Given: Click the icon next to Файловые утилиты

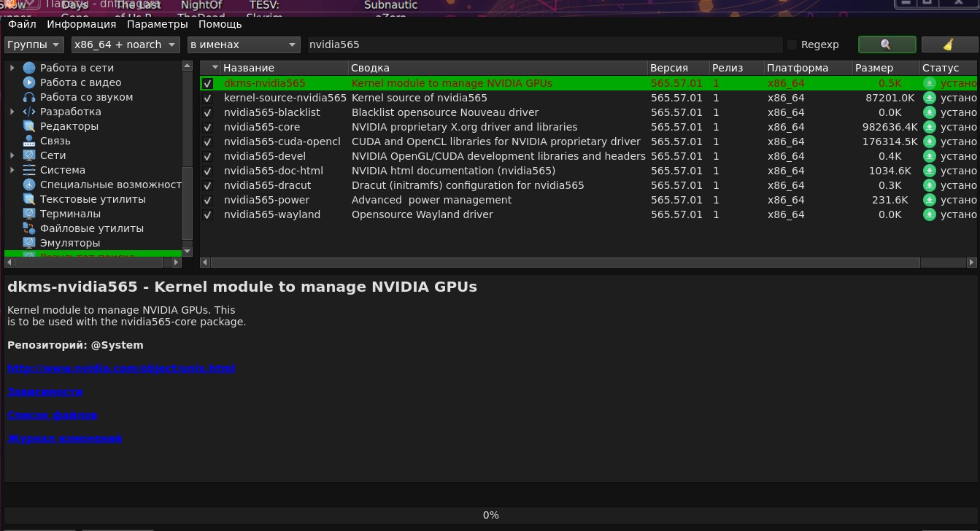Looking at the screenshot, I should tap(29, 228).
